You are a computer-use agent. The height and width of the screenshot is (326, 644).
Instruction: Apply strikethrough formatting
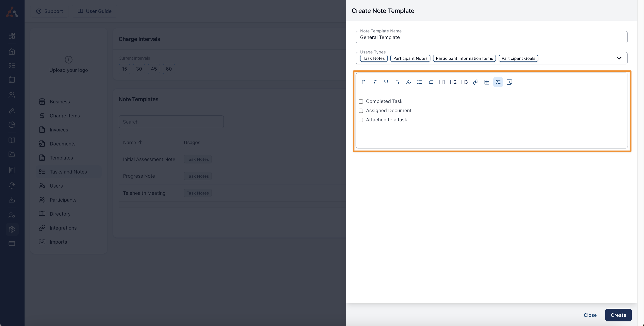tap(397, 82)
